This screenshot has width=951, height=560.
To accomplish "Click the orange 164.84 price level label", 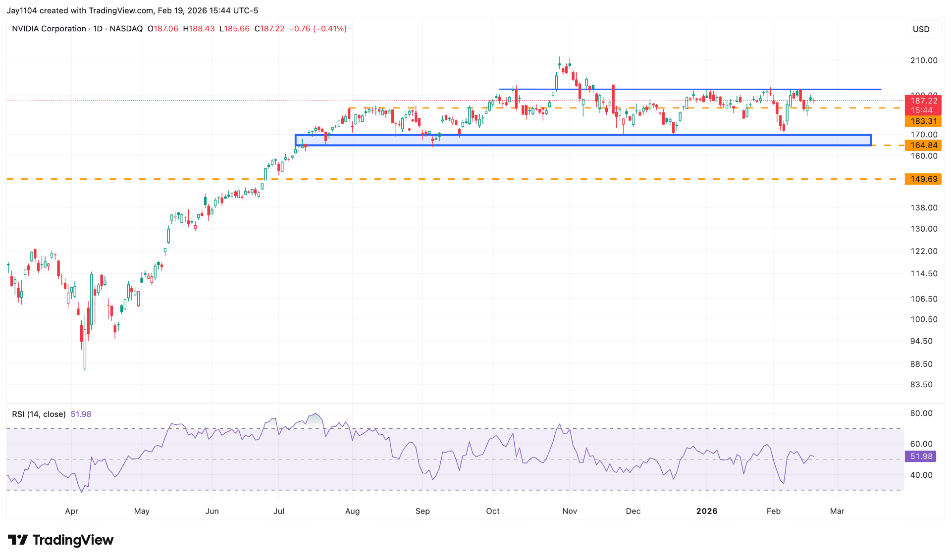I will pyautogui.click(x=923, y=145).
